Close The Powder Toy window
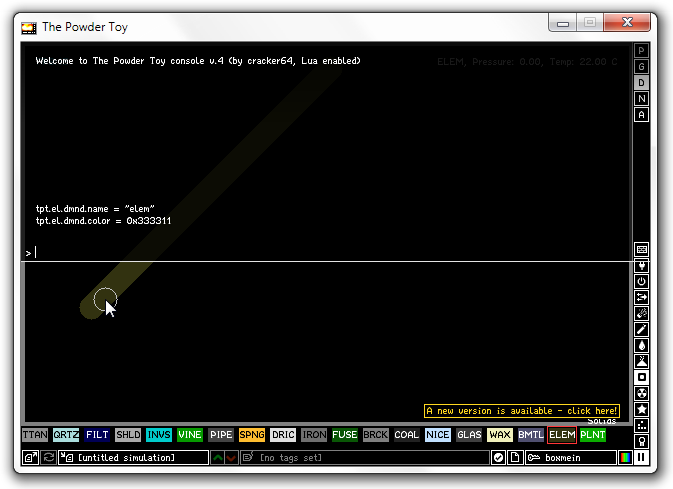Screen dimensions: 673x489 point(627,22)
